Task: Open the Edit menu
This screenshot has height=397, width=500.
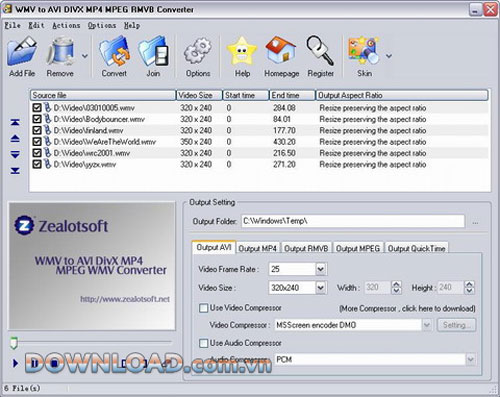Action: [x=36, y=25]
